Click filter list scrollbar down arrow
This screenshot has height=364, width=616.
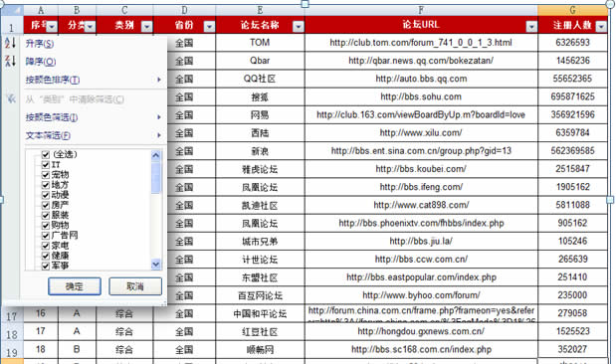[156, 265]
